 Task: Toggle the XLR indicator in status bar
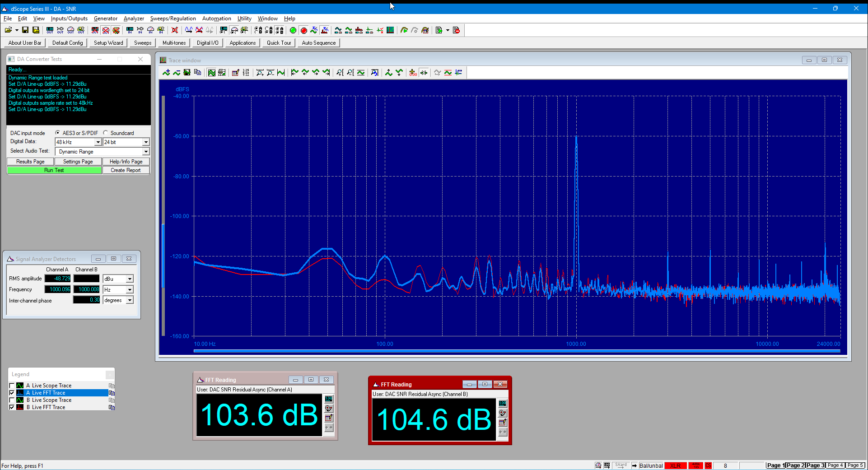(676, 465)
